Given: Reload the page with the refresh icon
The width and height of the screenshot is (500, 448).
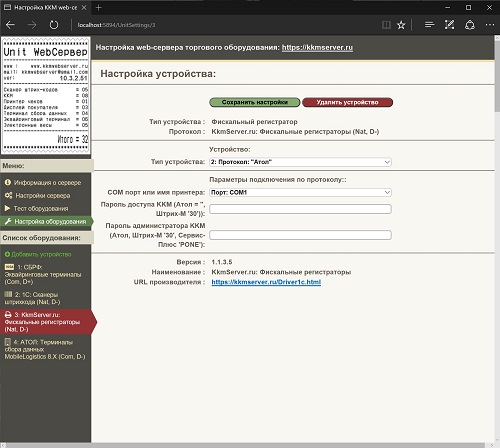Looking at the screenshot, I should click(x=54, y=25).
